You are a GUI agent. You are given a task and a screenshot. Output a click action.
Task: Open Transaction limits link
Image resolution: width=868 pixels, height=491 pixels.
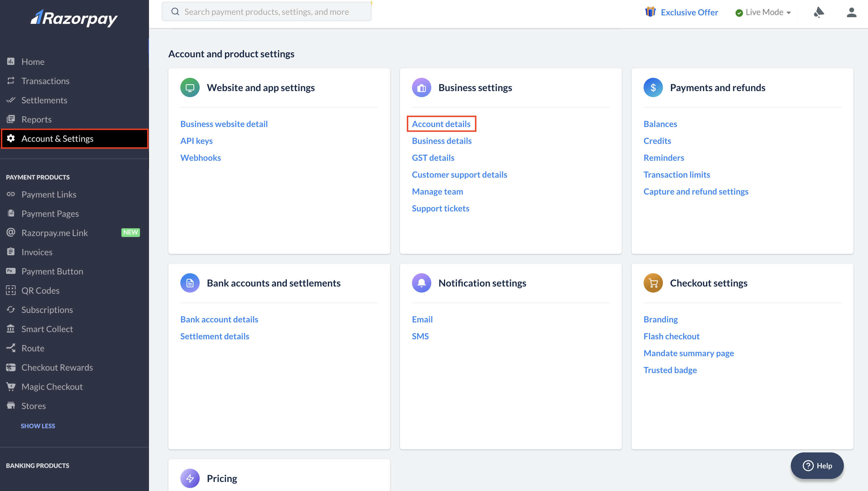[x=676, y=174]
